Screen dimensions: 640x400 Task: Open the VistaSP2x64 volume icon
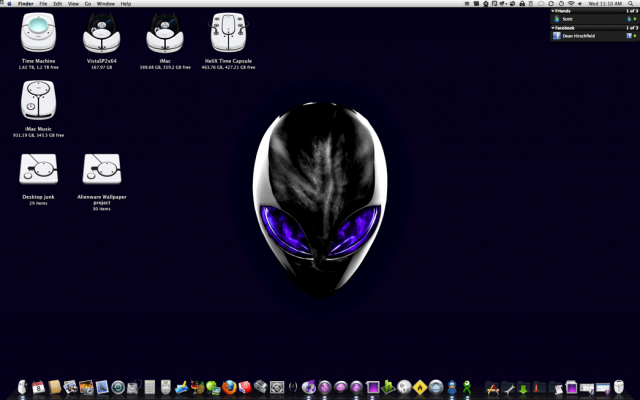(x=102, y=33)
